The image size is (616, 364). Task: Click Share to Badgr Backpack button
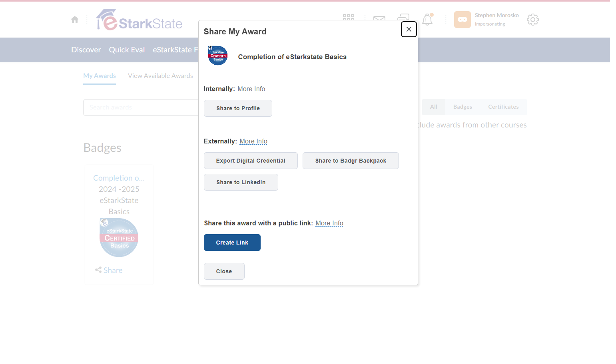click(351, 161)
